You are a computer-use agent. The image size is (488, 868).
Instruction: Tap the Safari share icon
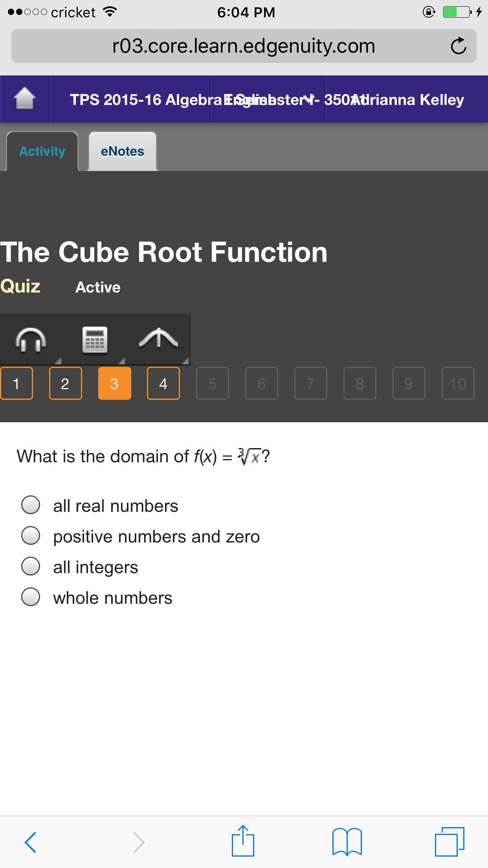pyautogui.click(x=243, y=841)
